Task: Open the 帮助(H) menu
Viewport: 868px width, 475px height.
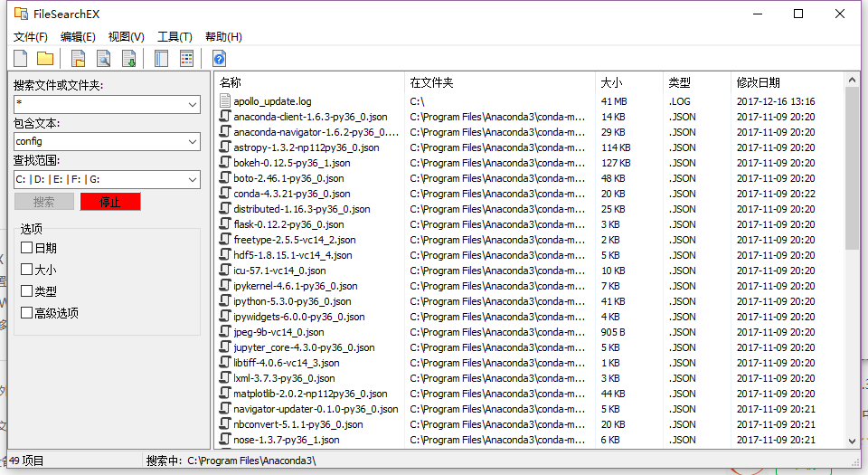Action: pos(223,37)
